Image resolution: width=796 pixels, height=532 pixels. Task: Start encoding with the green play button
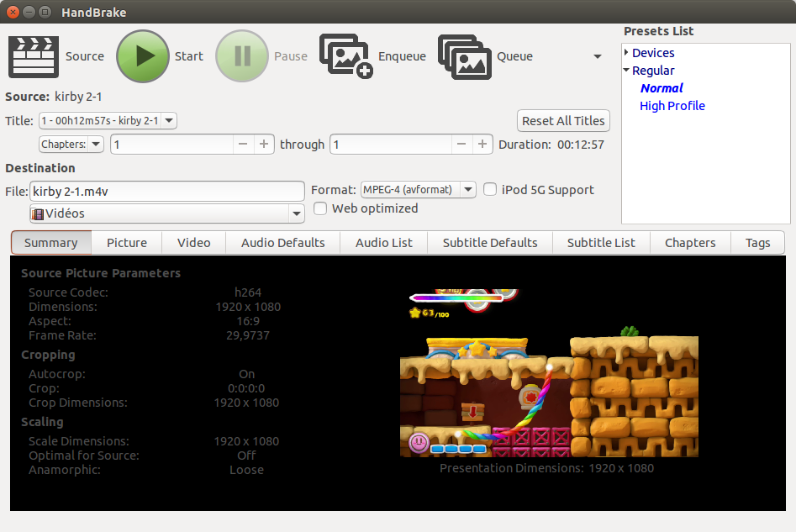coord(143,55)
